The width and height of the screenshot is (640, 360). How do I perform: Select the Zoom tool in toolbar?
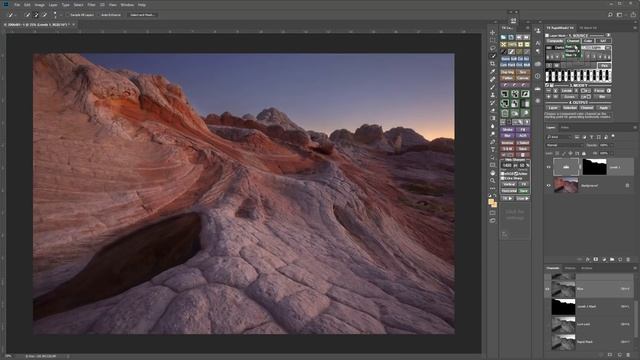coord(493,181)
